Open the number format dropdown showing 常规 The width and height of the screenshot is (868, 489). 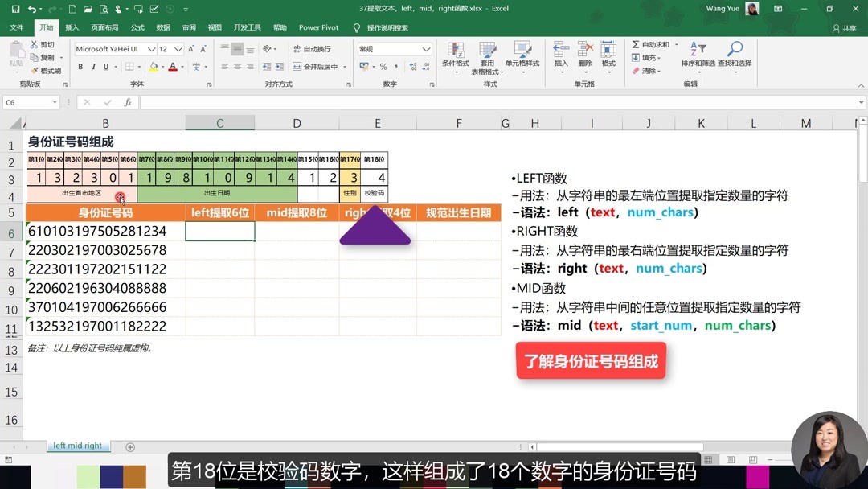(x=426, y=49)
